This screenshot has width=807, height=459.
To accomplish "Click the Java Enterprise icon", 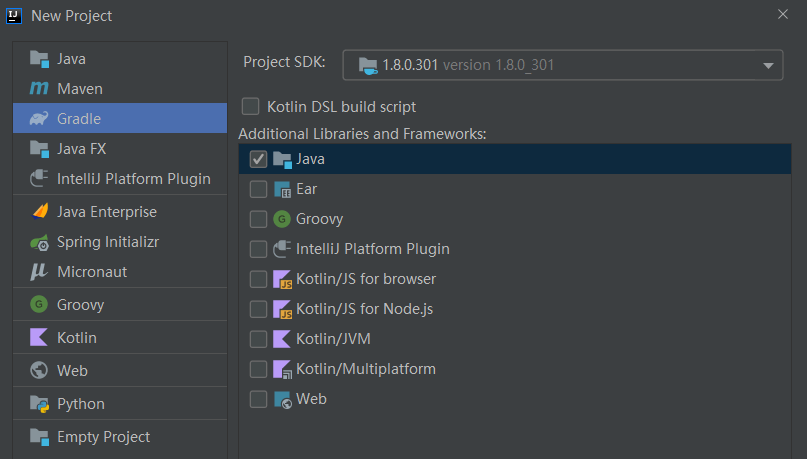I will [x=40, y=211].
